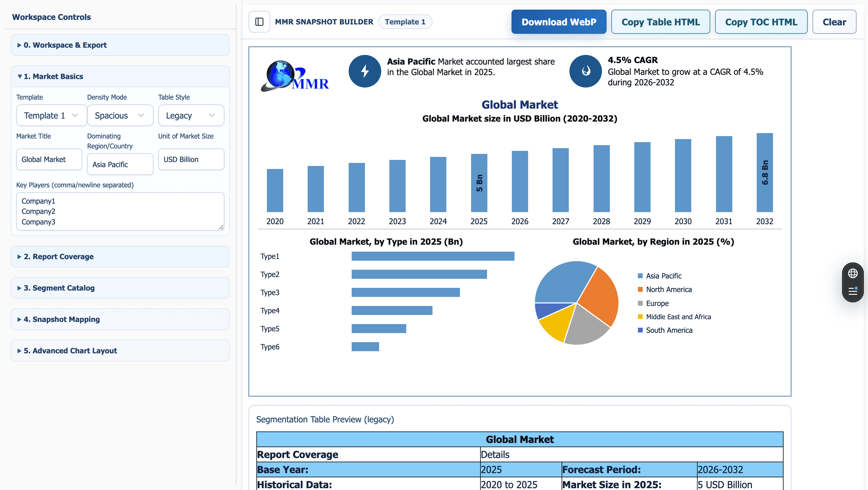The width and height of the screenshot is (868, 490).
Task: Click the 'Forecast Period:' table cell
Action: click(x=629, y=469)
